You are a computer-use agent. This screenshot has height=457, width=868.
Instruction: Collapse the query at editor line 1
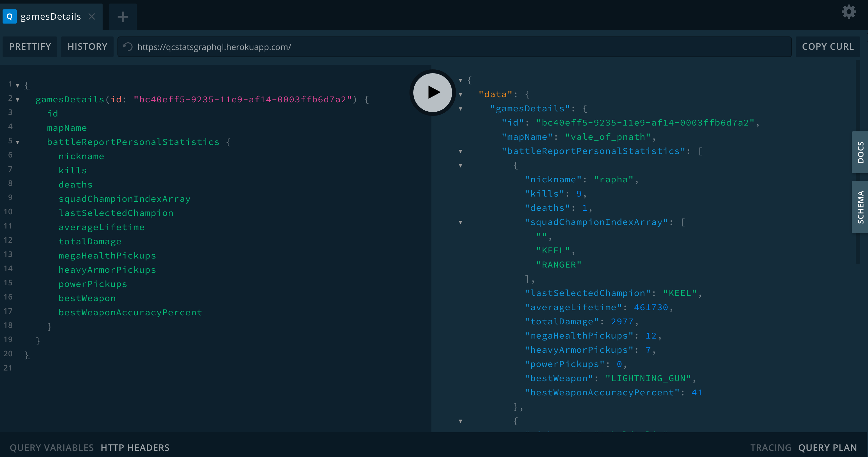pos(17,85)
